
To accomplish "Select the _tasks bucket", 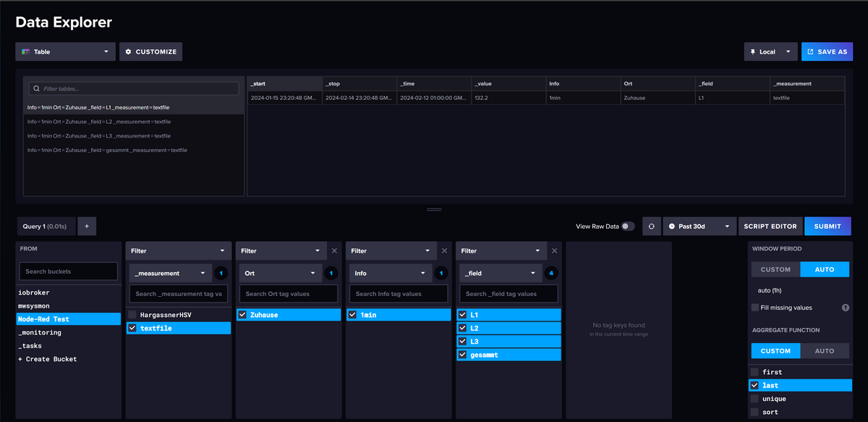I will click(x=69, y=346).
